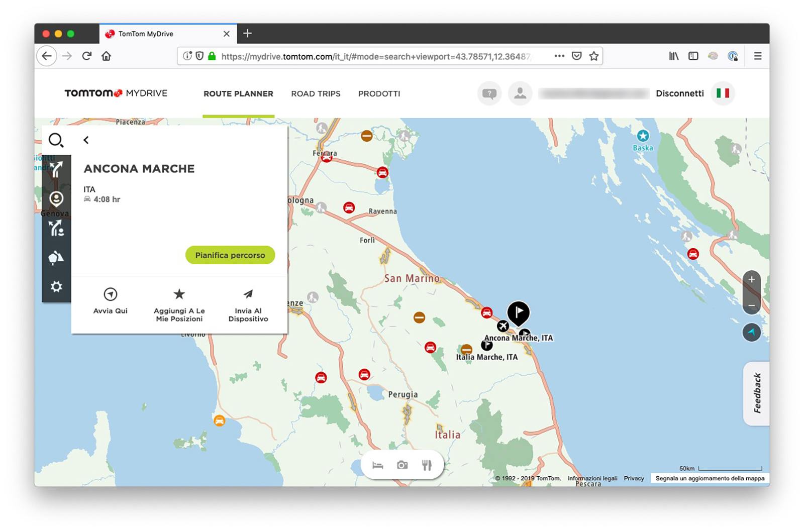Open Firefox hamburger menu

pos(758,56)
